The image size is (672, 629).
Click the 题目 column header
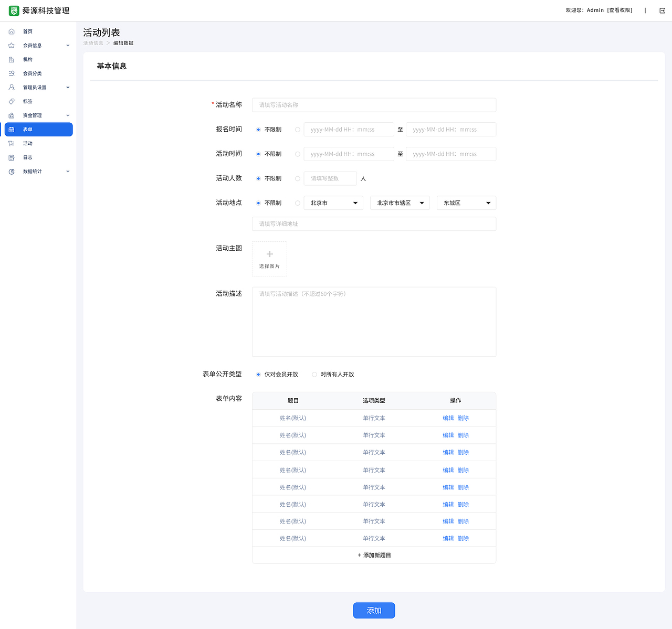293,401
